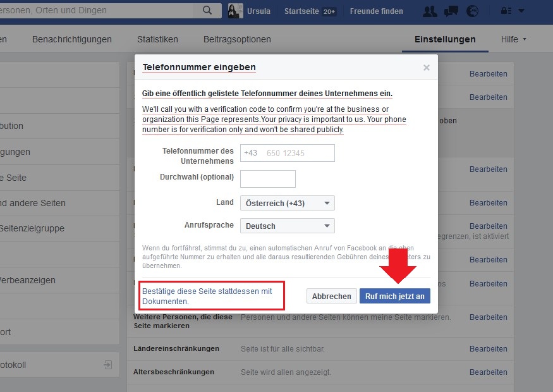
Task: Click the Durchwahl (optional) input field
Action: pos(268,179)
